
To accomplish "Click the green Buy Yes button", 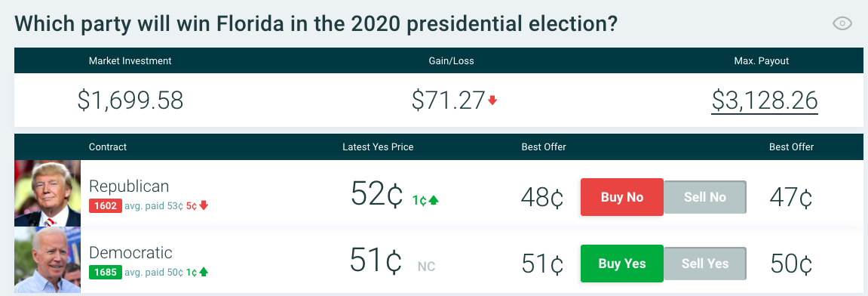I will point(621,264).
